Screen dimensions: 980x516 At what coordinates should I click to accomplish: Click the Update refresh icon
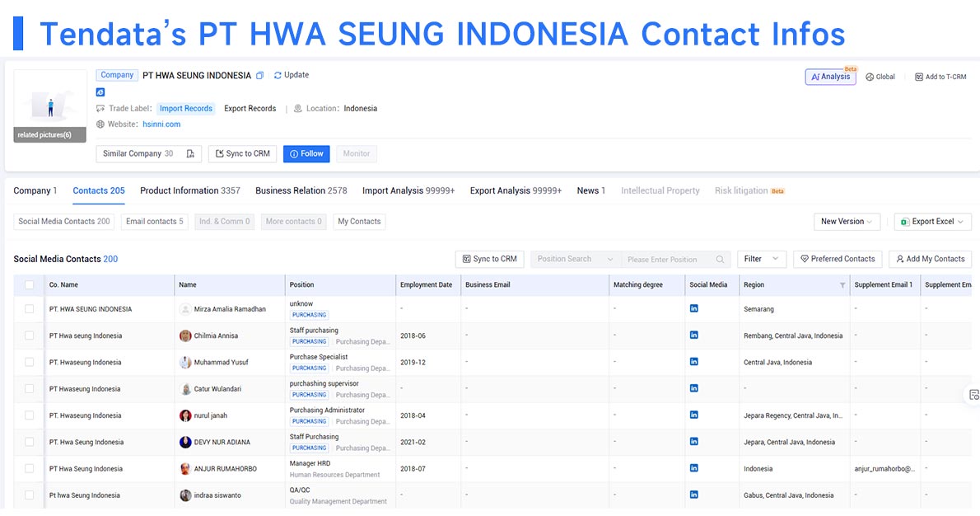click(x=278, y=76)
